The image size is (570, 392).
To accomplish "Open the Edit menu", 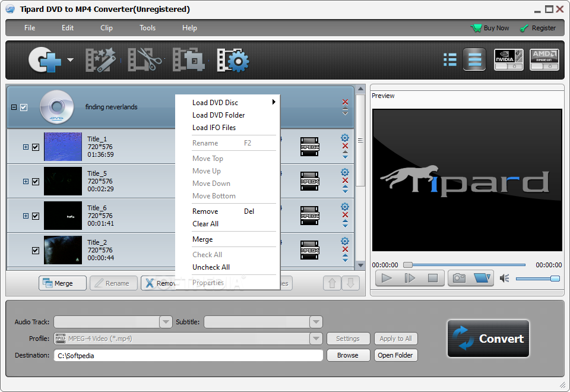I will [x=68, y=28].
